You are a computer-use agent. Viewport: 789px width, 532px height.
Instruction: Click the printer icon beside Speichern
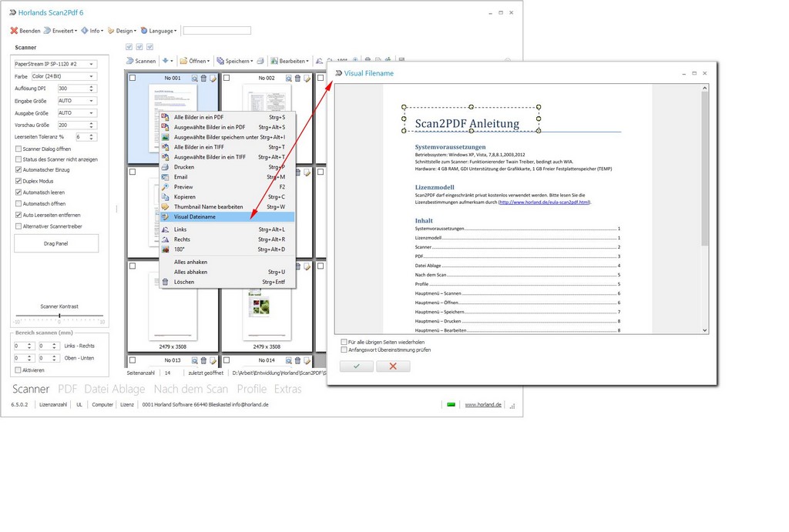(x=260, y=61)
